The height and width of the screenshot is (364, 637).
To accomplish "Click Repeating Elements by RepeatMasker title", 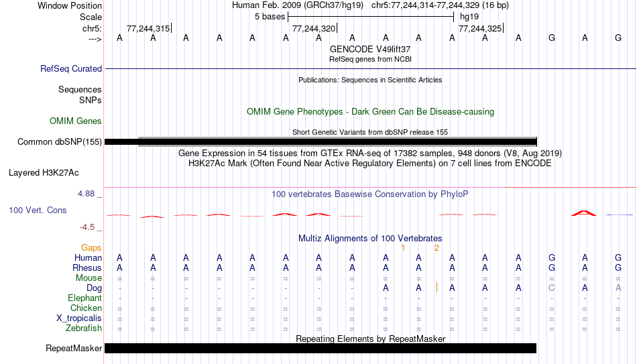I will 370,339.
